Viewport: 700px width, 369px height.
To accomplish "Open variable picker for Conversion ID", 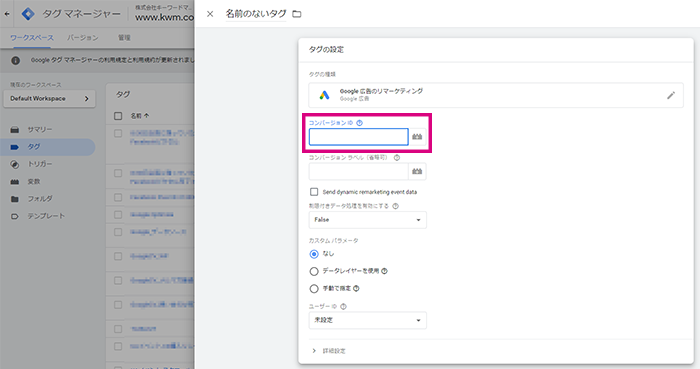I will tap(417, 137).
